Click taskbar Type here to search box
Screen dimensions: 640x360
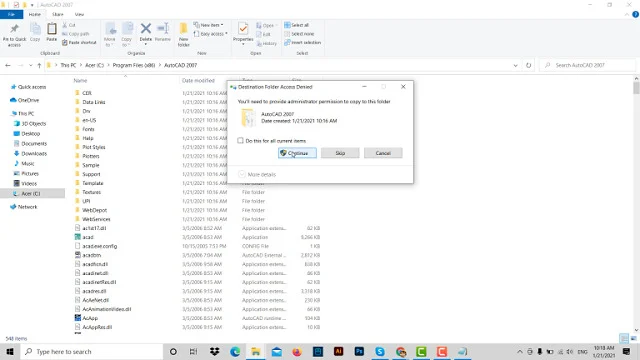(x=91, y=351)
